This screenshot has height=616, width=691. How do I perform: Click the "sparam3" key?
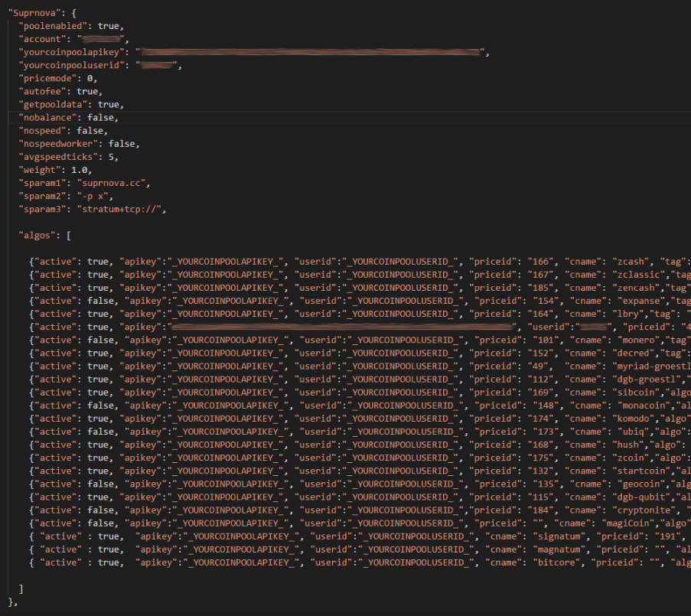pos(42,210)
